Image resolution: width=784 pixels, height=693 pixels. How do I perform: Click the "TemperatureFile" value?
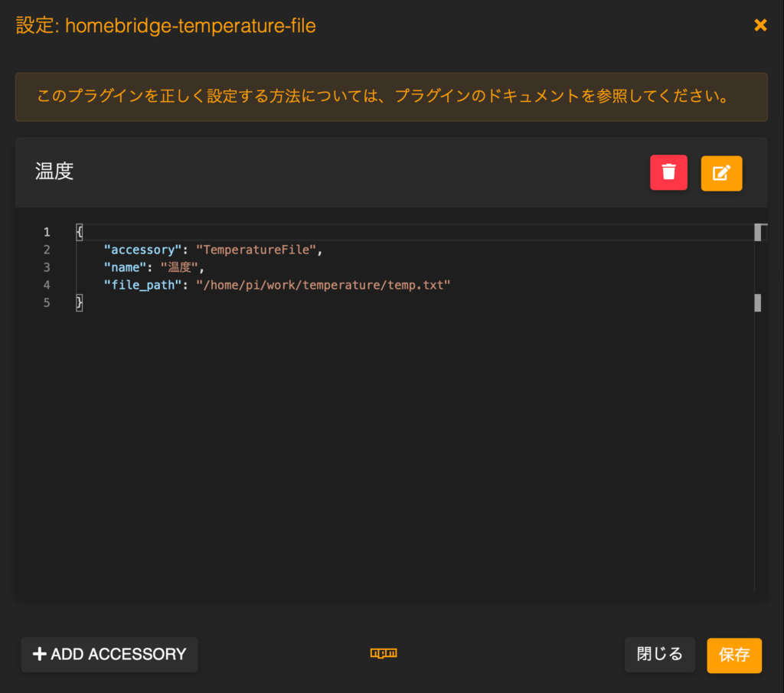tap(256, 250)
